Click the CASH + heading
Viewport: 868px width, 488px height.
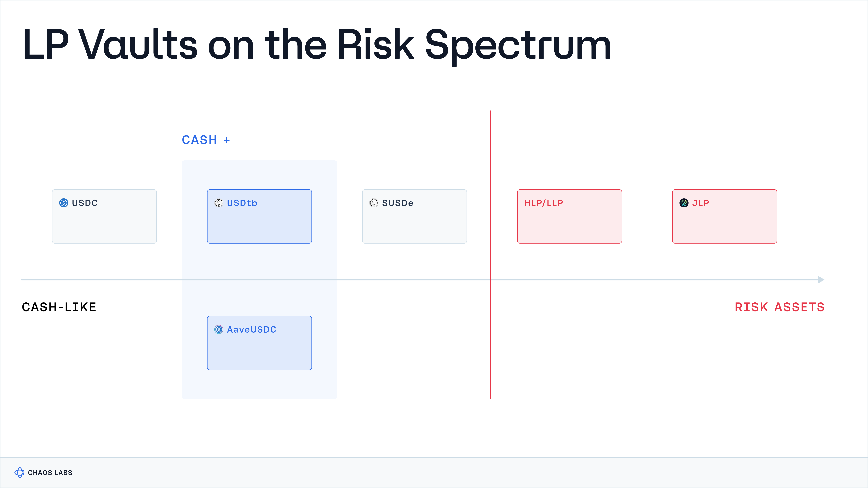206,140
